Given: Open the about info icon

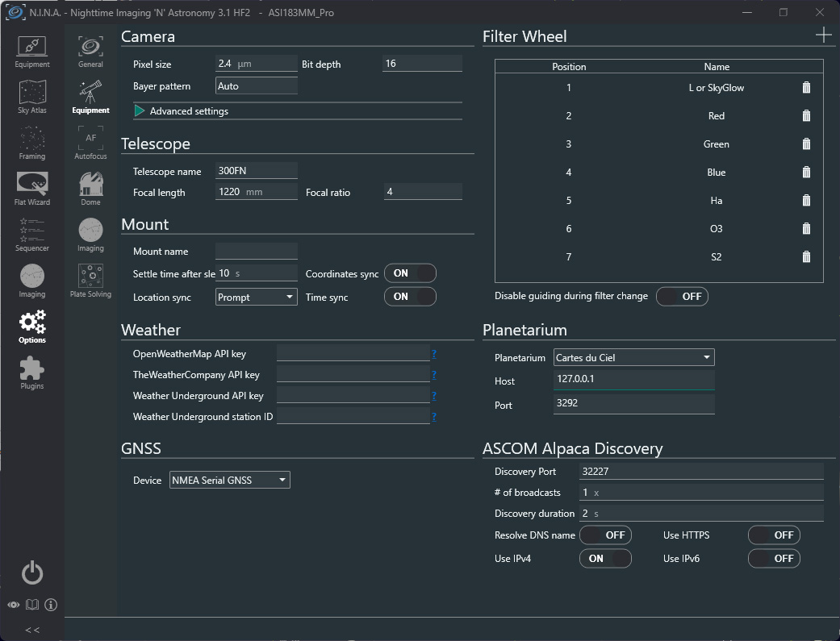Looking at the screenshot, I should coord(51,605).
